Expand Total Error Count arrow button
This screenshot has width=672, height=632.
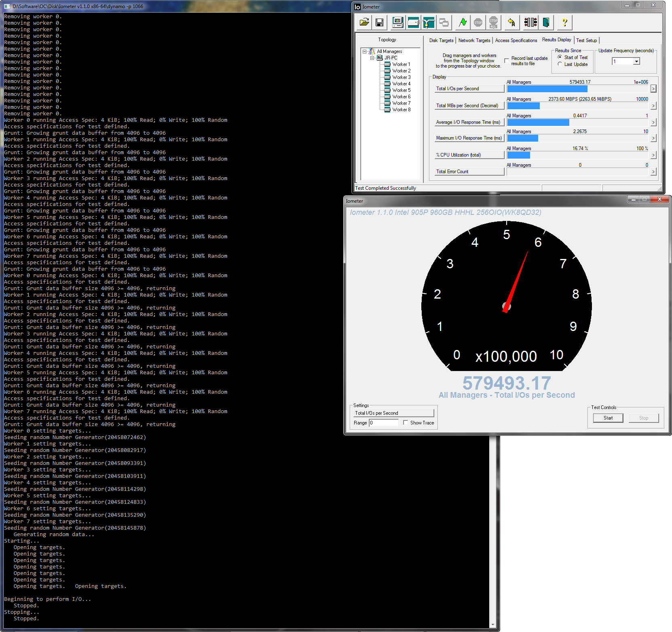click(653, 172)
